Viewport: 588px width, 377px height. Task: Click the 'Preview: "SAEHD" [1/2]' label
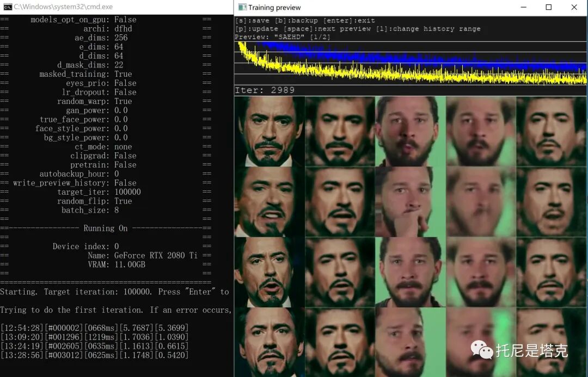click(283, 37)
